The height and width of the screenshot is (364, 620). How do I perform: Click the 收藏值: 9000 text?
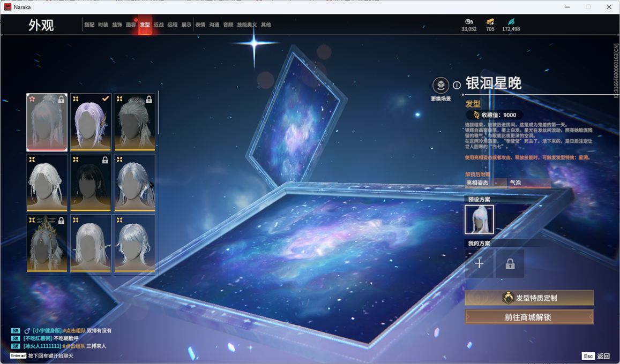[498, 115]
